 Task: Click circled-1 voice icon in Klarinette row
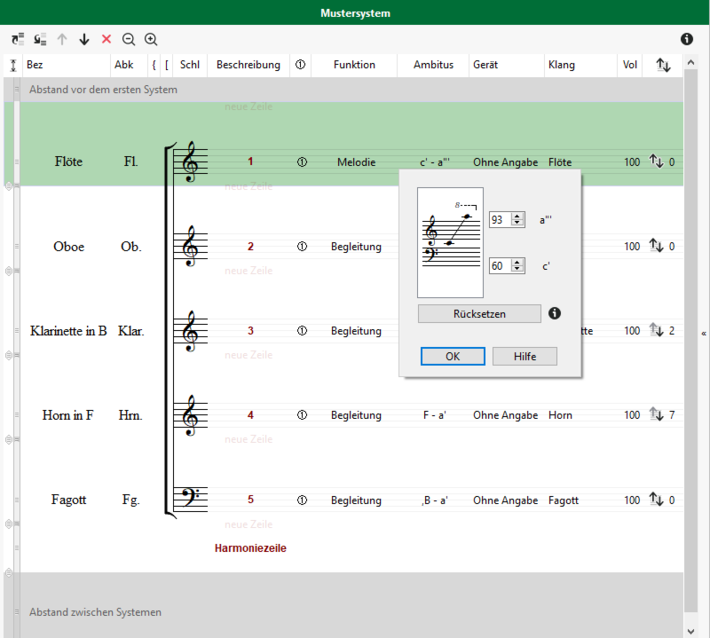point(302,331)
